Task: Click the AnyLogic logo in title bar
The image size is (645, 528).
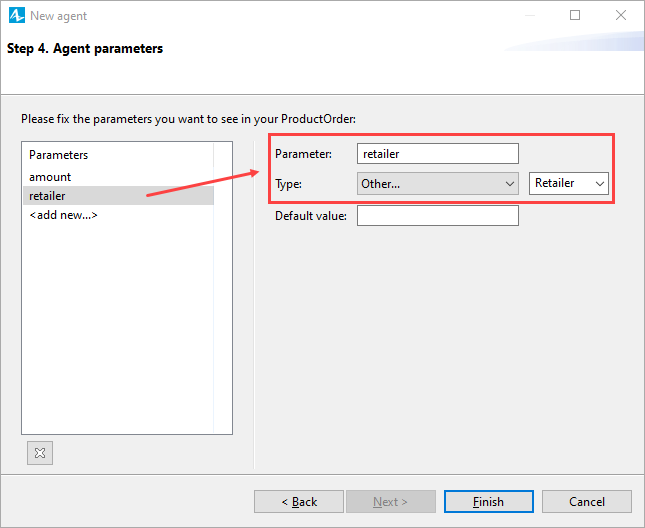Action: point(17,16)
